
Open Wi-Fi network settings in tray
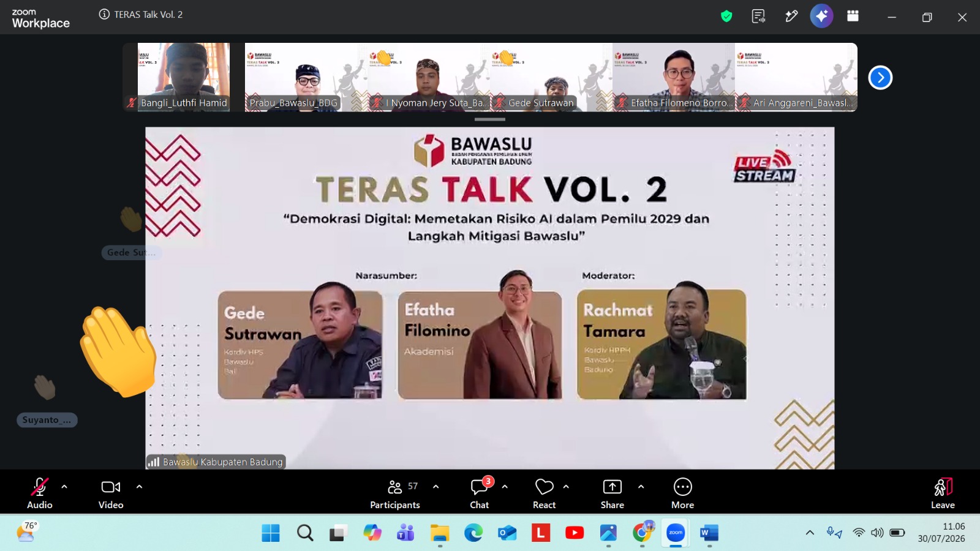pos(859,533)
